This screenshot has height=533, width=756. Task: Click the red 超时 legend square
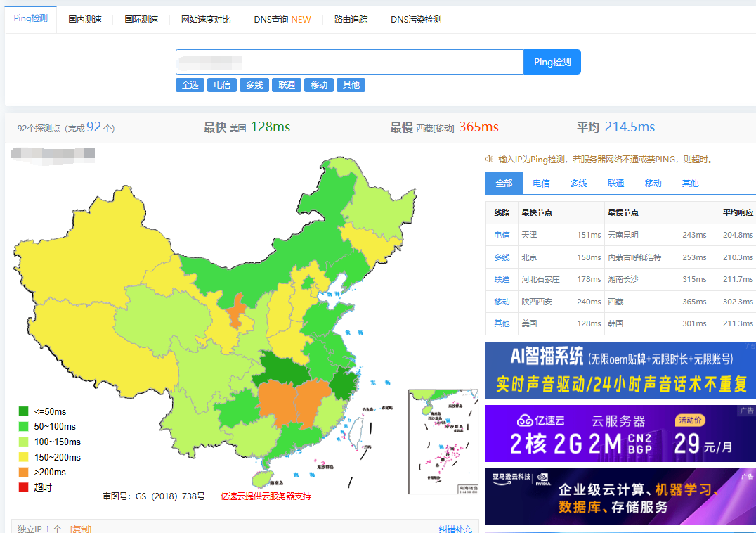click(x=24, y=487)
